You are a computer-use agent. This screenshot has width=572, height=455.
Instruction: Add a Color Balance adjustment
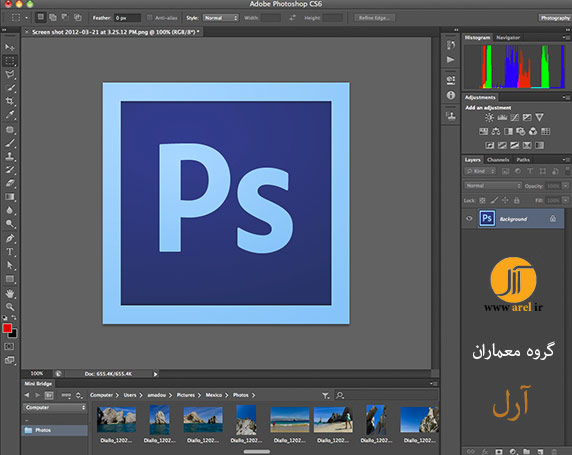(496, 131)
